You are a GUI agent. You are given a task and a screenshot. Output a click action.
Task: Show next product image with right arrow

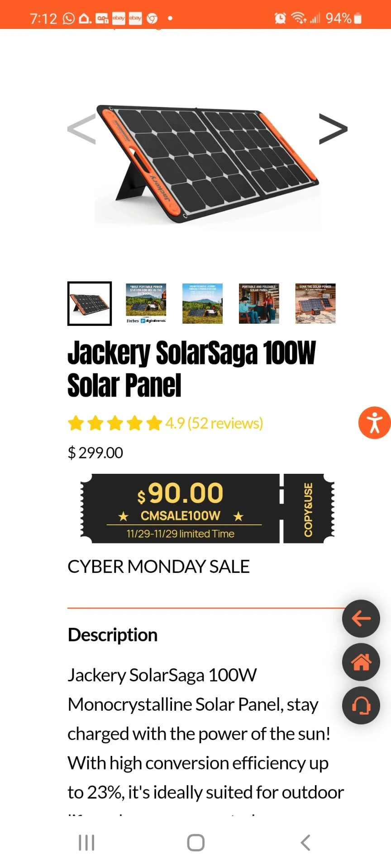333,129
